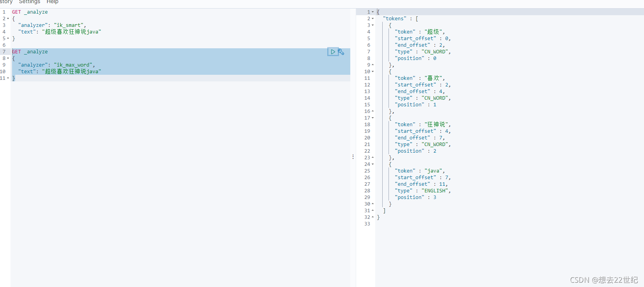Screen dimensions: 644x287
Task: Click fold end marker at response line 16
Action: (373, 111)
